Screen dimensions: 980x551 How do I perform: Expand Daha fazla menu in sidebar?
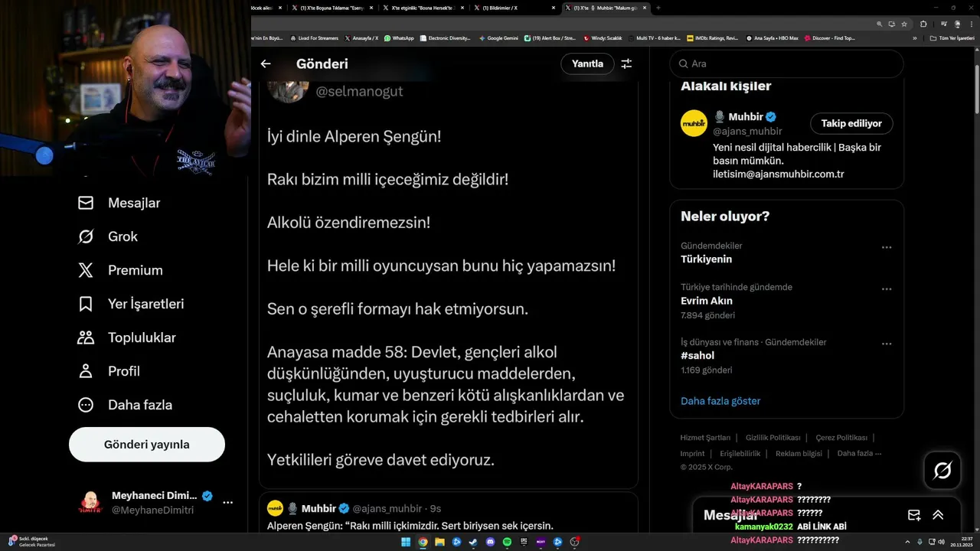[x=125, y=405]
